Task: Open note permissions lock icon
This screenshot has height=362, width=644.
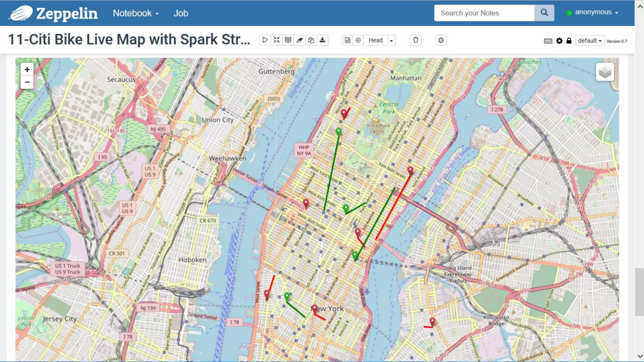Action: pos(569,41)
